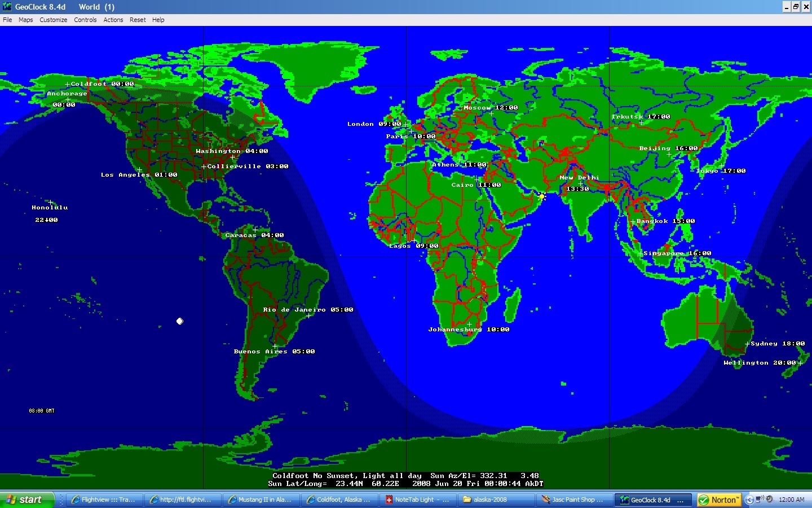812x508 pixels.
Task: Click the yellow sun position marker
Action: click(542, 197)
